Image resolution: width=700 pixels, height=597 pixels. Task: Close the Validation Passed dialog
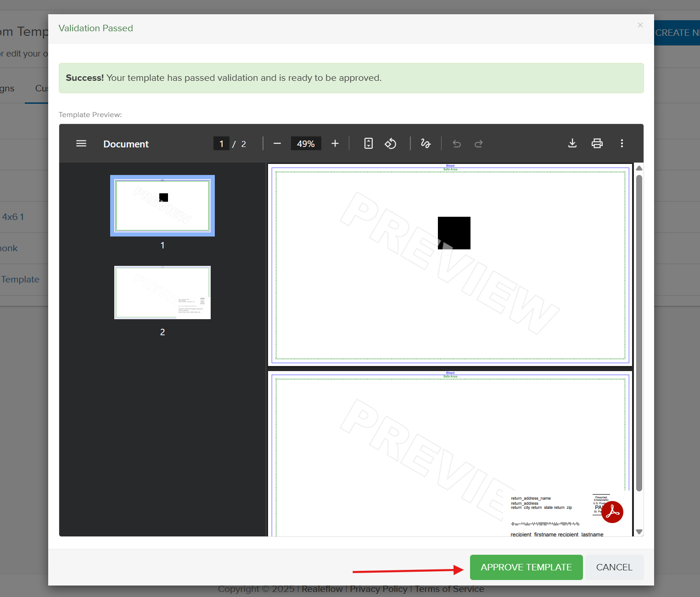640,25
